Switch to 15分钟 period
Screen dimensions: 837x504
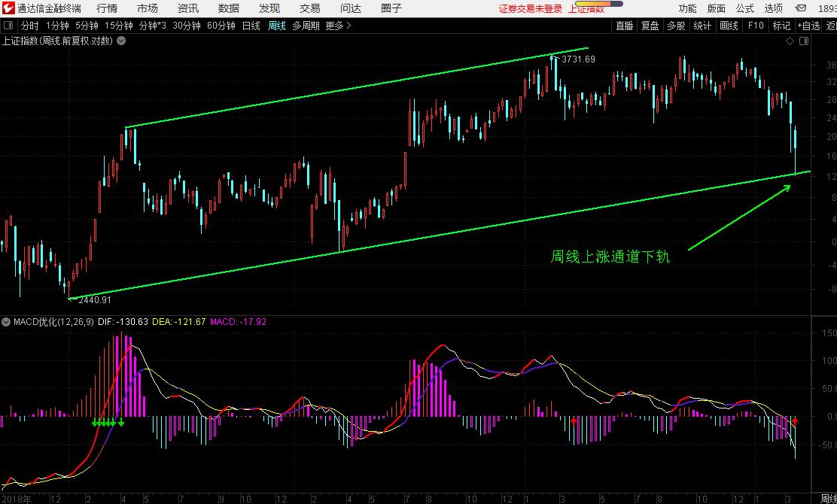point(118,26)
